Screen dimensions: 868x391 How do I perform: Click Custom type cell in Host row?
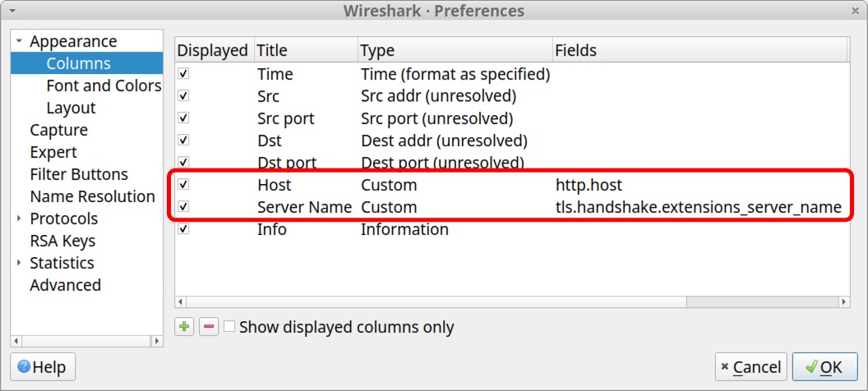point(389,184)
